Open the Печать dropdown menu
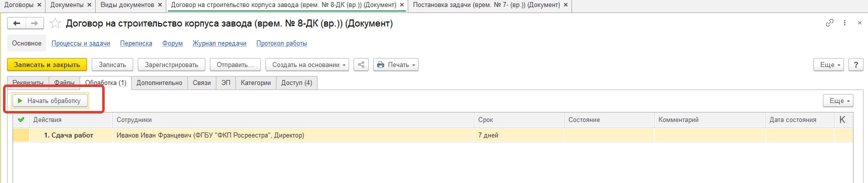The image size is (868, 183). (396, 64)
